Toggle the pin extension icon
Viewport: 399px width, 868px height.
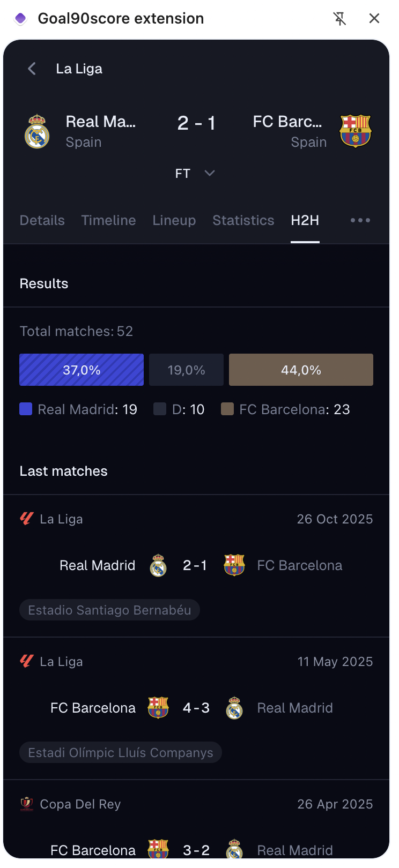pyautogui.click(x=341, y=18)
